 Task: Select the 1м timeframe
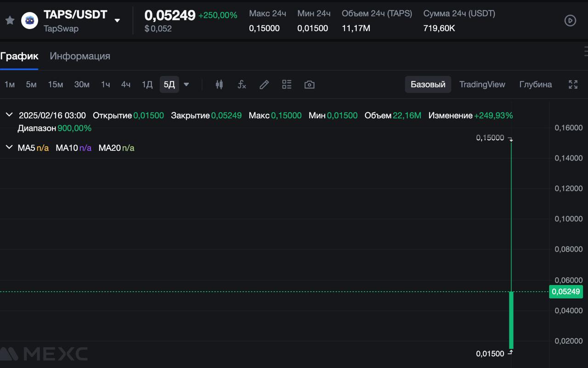click(x=10, y=85)
